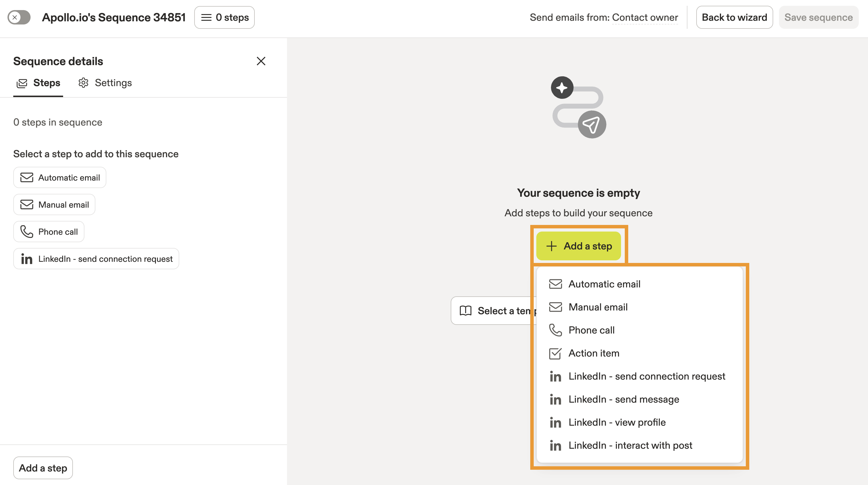Click Add a step at sidebar bottom
868x485 pixels.
[x=43, y=468]
